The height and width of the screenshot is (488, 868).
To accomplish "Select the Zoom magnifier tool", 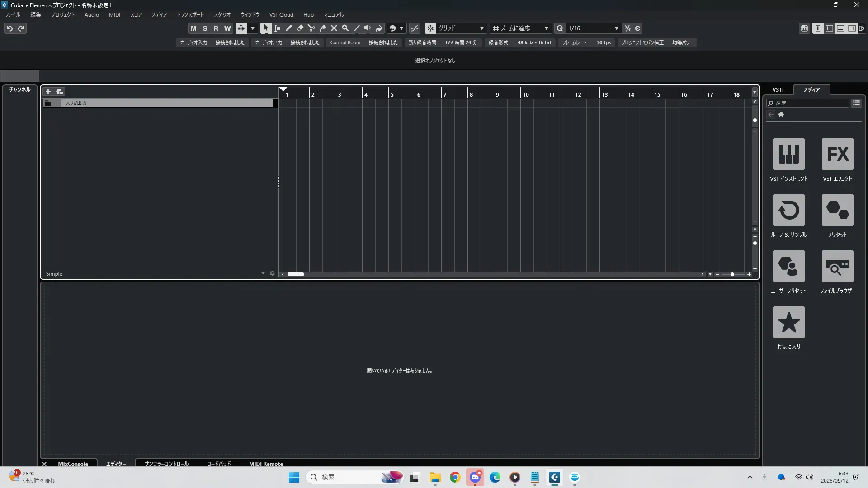I will [345, 28].
